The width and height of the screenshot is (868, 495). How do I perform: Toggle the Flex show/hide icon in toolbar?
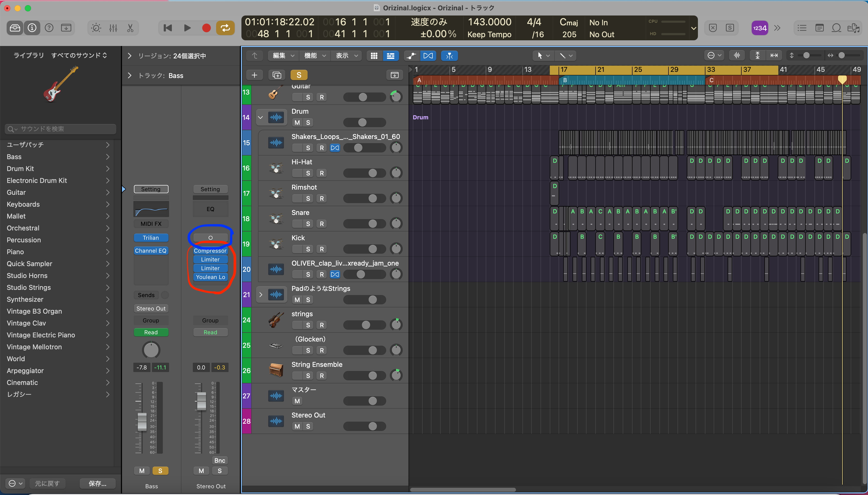point(428,56)
